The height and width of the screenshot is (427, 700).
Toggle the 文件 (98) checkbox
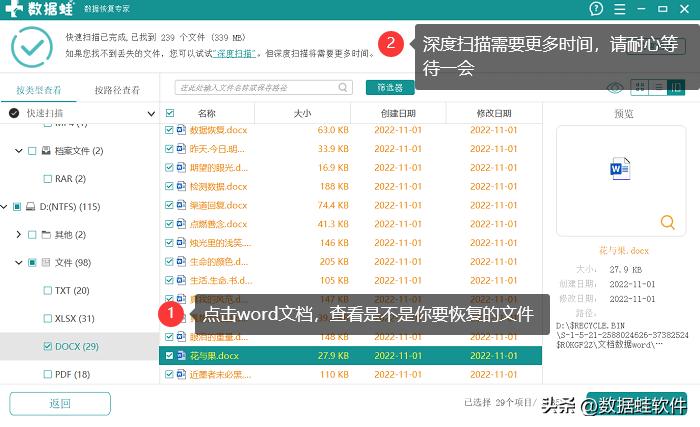(x=32, y=262)
